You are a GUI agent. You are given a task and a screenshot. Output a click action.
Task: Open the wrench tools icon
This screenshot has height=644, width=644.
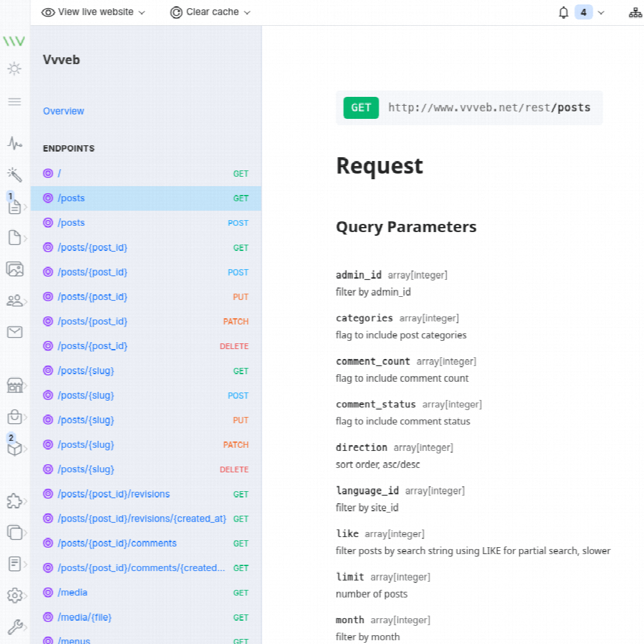14,626
